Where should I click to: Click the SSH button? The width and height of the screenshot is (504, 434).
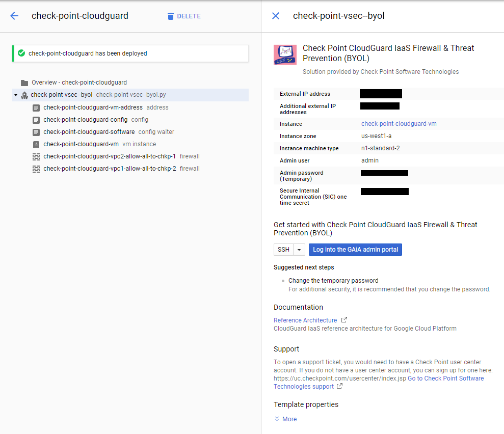(x=283, y=250)
